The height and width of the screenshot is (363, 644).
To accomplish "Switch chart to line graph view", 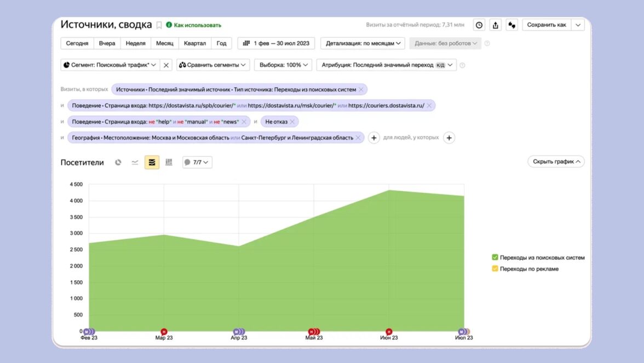I will point(135,162).
